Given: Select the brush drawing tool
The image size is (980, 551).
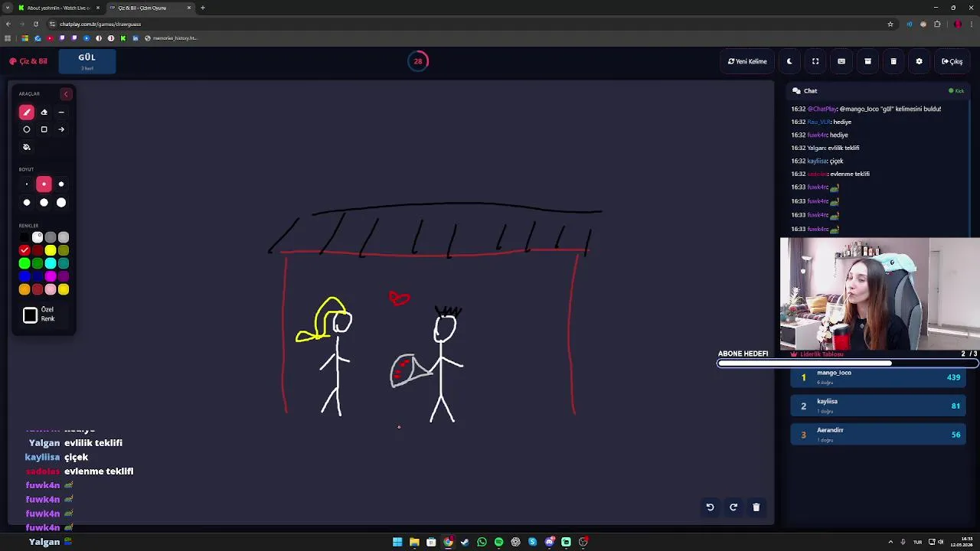Looking at the screenshot, I should [x=27, y=112].
